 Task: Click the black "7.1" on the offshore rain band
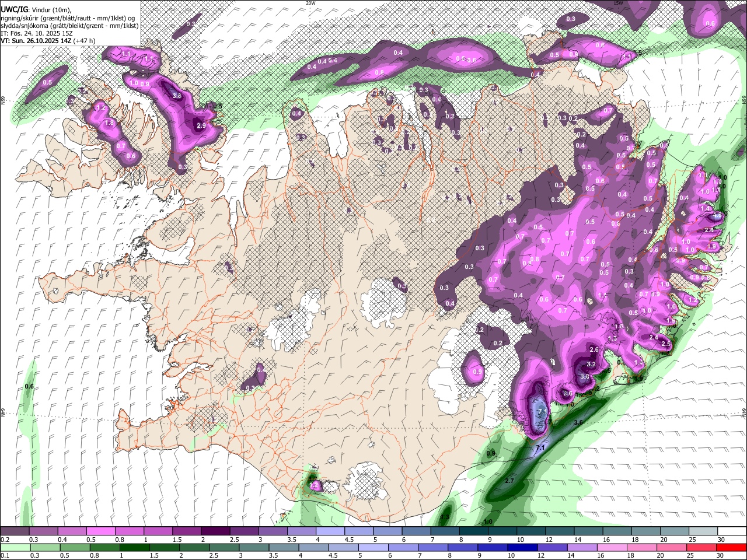540,447
